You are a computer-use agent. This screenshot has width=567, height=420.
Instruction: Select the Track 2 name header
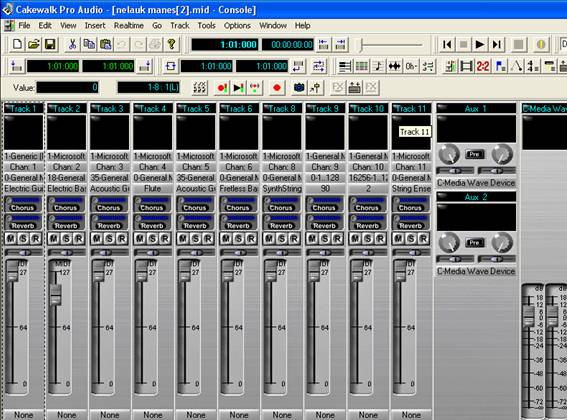click(67, 108)
